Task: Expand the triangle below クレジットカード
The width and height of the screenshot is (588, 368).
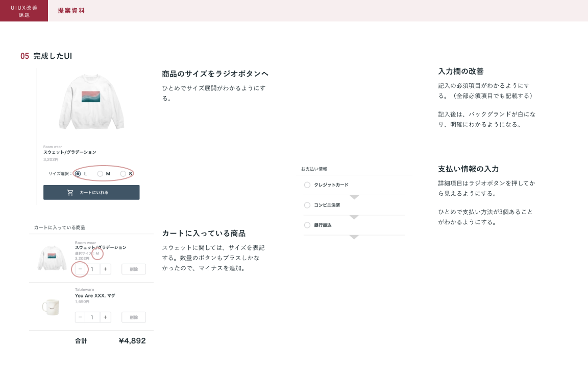Action: click(354, 197)
